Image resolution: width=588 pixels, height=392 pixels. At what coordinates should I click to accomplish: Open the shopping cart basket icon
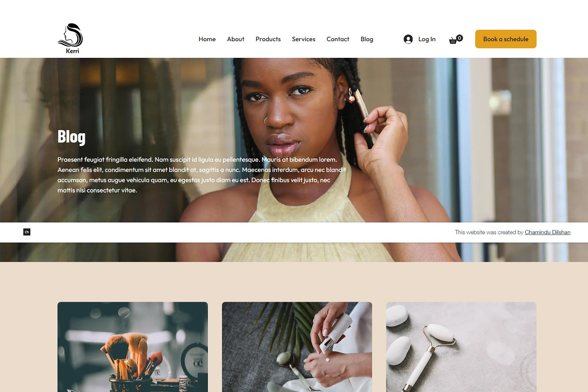click(453, 41)
